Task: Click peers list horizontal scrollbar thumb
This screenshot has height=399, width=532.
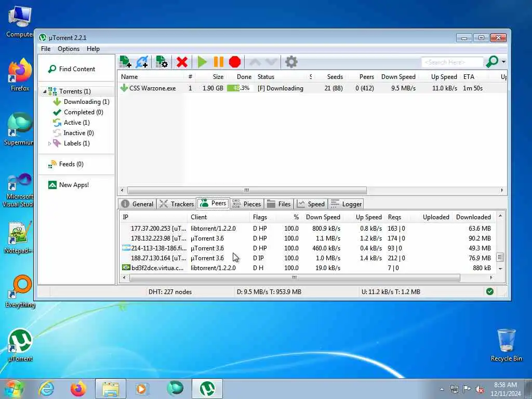Action: [x=295, y=277]
